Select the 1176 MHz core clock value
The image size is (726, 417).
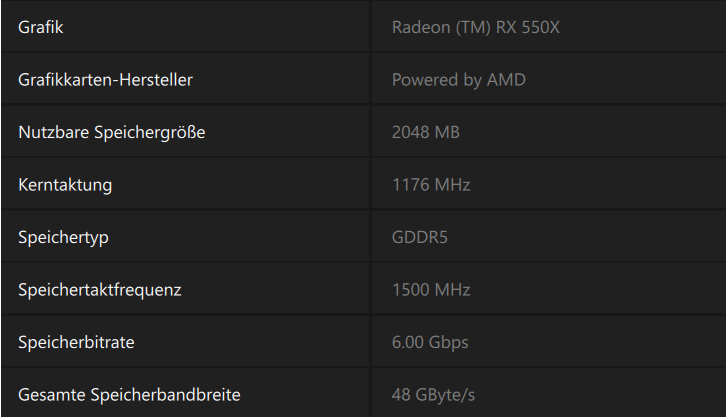[430, 185]
